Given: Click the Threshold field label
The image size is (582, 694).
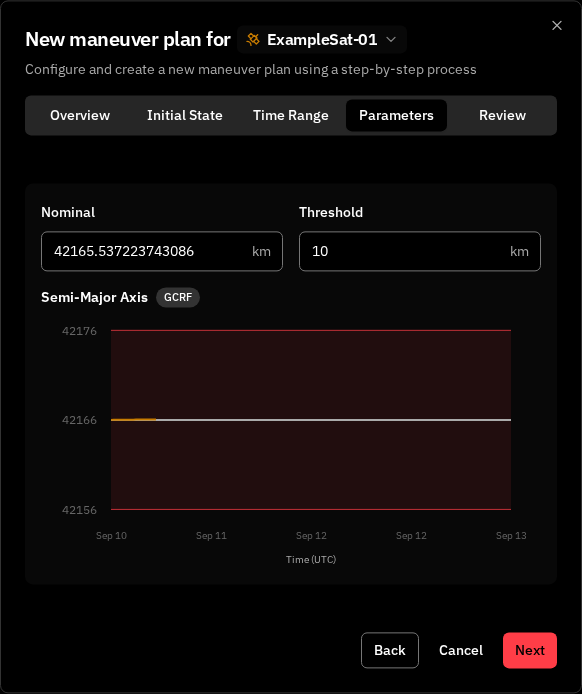Looking at the screenshot, I should coord(331,212).
